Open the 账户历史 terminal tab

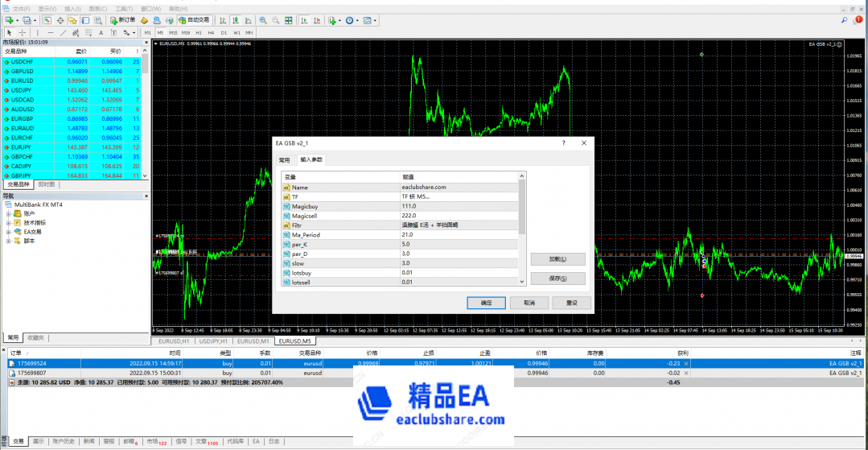pos(63,442)
